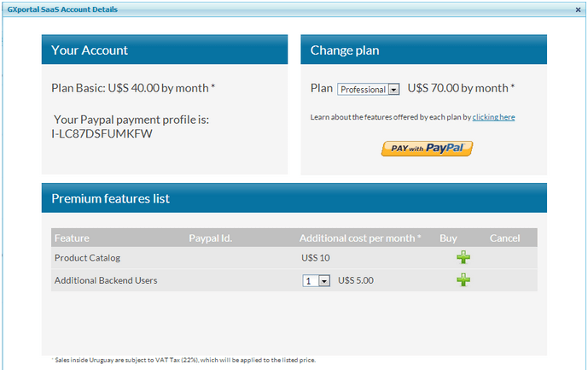Click the Buy column header
The image size is (588, 370).
point(448,238)
